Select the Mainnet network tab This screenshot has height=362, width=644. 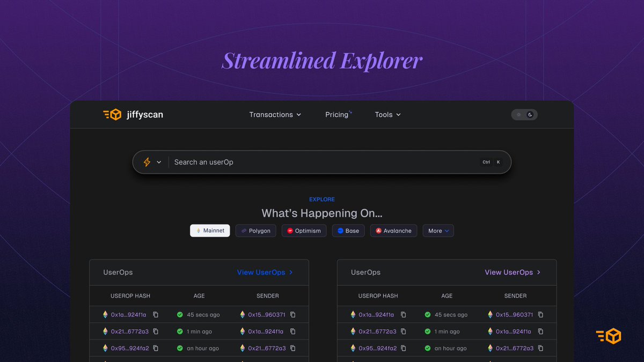210,231
